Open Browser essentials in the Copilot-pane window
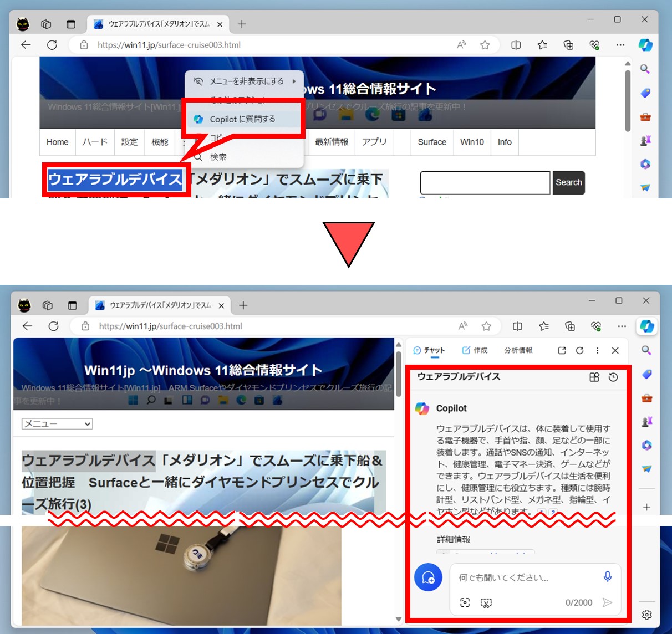Viewport: 672px width, 634px height. (x=596, y=326)
